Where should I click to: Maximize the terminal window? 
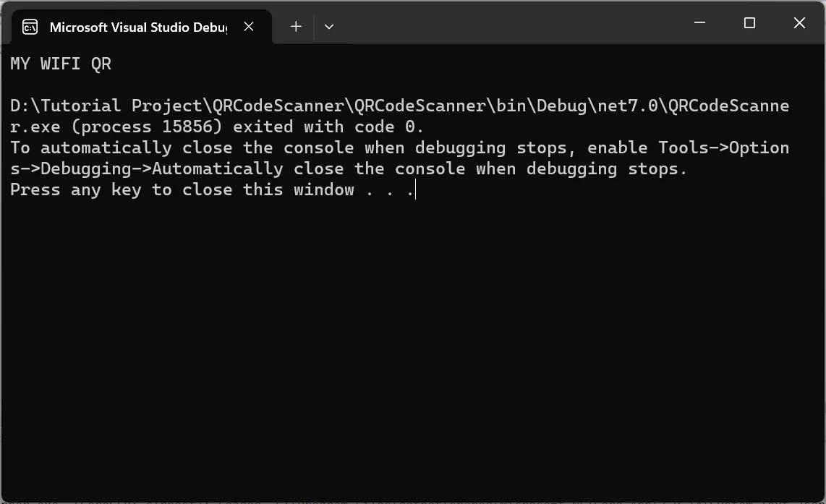click(749, 23)
